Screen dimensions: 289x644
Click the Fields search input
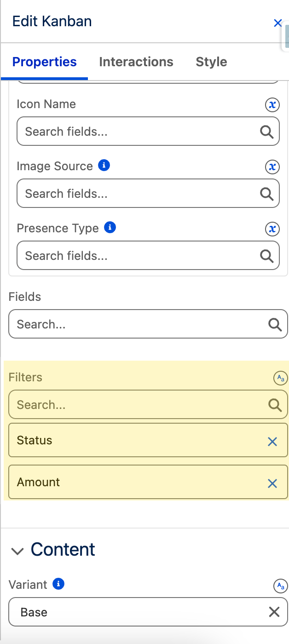[138, 324]
